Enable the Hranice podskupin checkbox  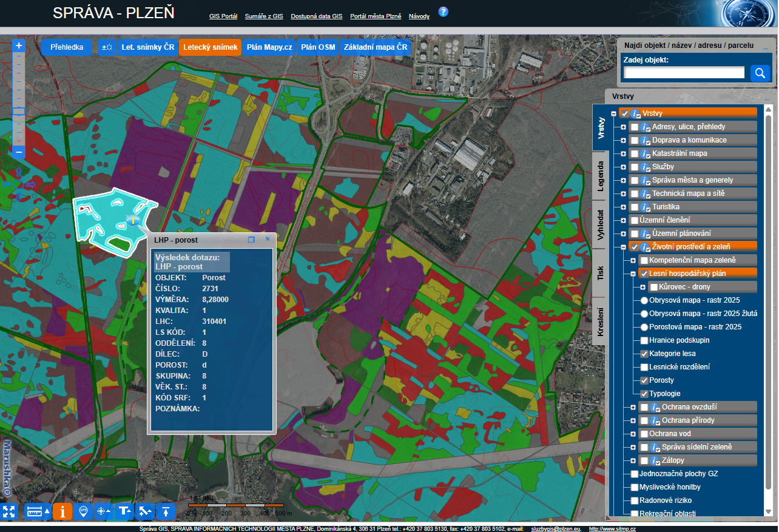[644, 340]
